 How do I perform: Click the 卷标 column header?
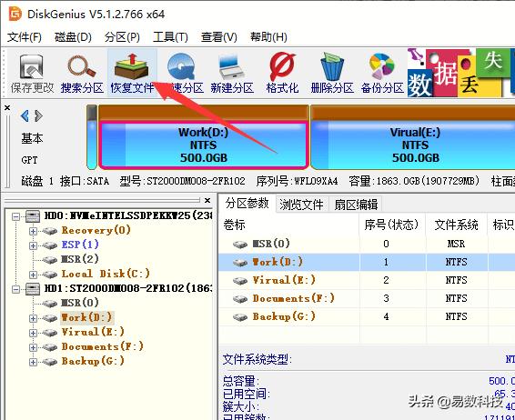(289, 225)
